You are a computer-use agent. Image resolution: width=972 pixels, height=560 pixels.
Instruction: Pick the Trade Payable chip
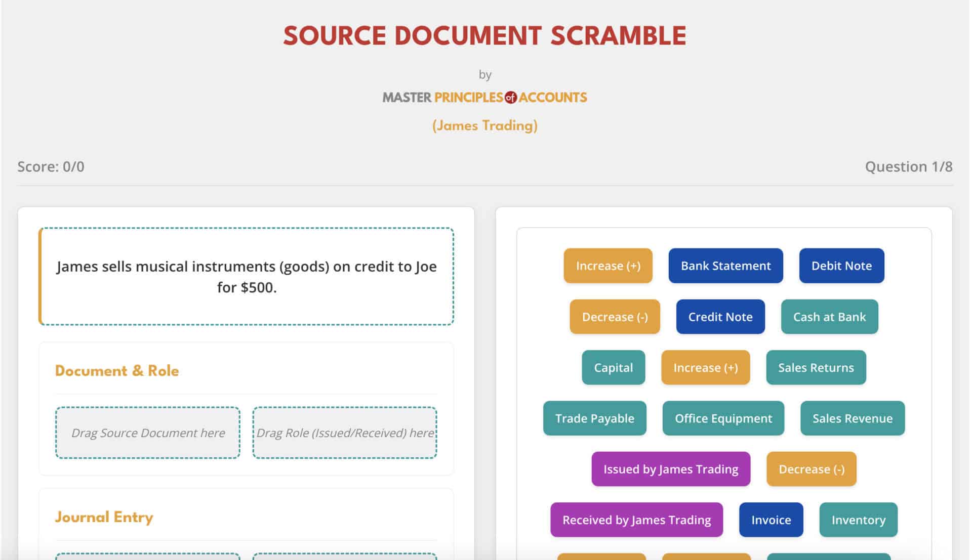click(594, 418)
